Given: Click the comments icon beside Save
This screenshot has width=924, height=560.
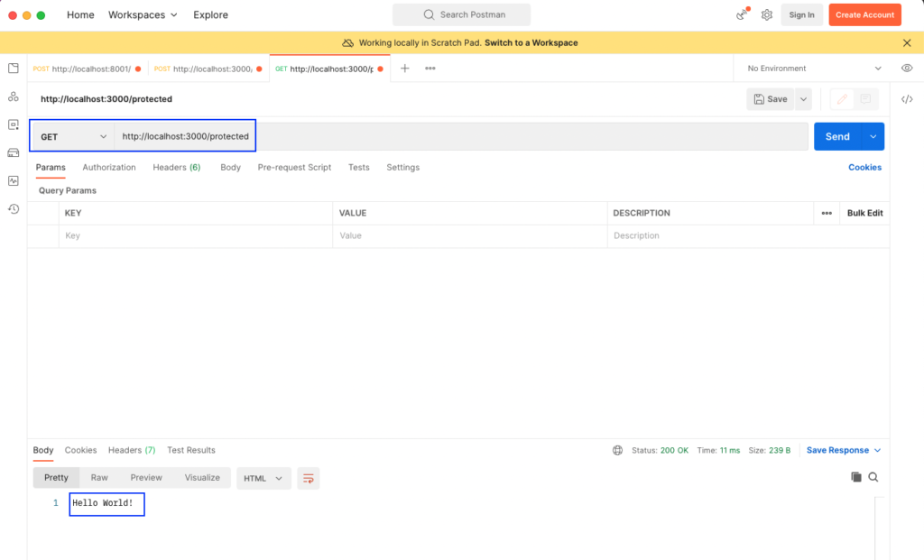Looking at the screenshot, I should (x=865, y=99).
